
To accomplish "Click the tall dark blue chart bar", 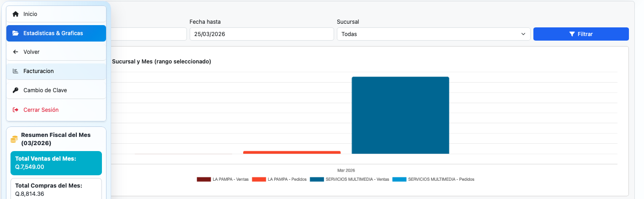I will [x=400, y=115].
